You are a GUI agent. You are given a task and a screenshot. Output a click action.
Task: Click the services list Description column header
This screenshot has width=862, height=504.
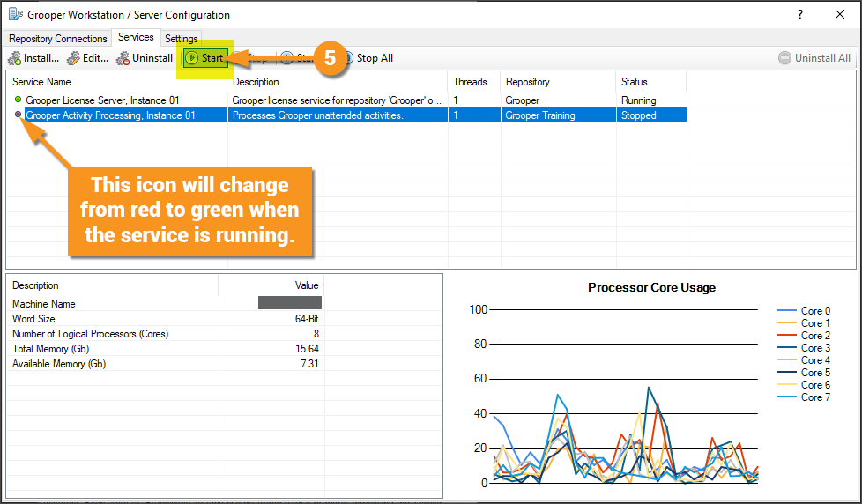[338, 82]
